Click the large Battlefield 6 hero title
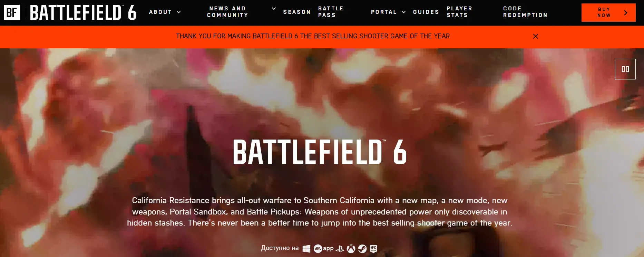 (x=320, y=152)
